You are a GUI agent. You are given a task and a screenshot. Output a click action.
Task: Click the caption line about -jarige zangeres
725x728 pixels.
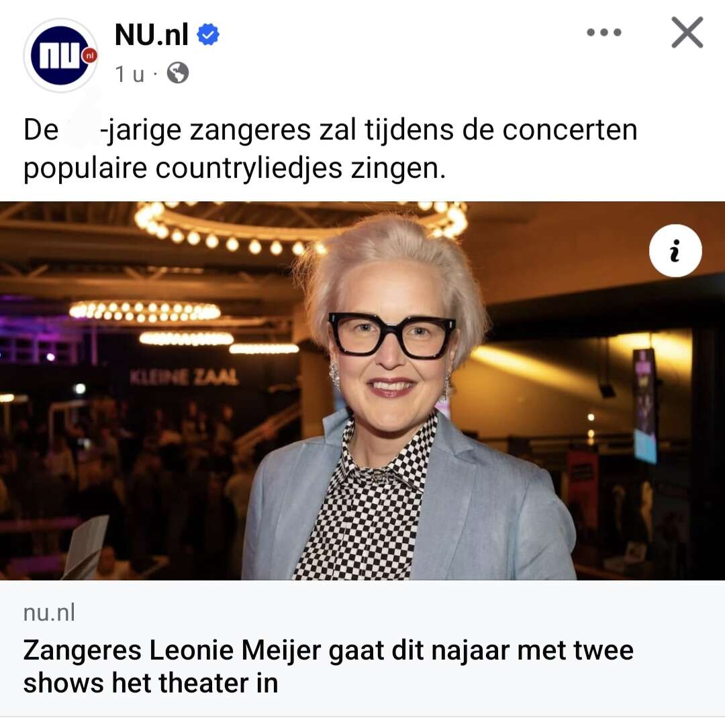(330, 129)
